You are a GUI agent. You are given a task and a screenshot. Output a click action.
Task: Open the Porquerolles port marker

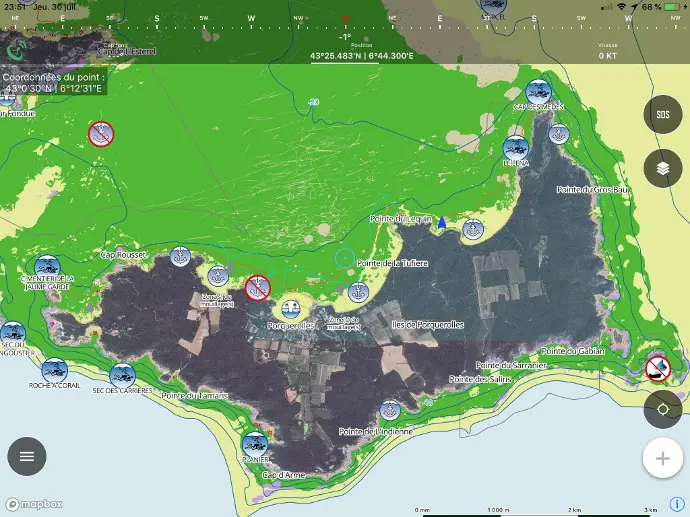click(x=290, y=310)
